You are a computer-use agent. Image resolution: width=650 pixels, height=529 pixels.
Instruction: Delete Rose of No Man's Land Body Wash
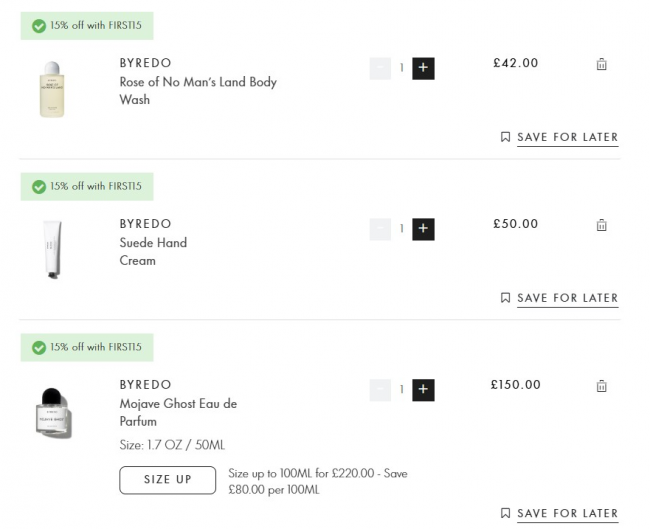coord(601,64)
